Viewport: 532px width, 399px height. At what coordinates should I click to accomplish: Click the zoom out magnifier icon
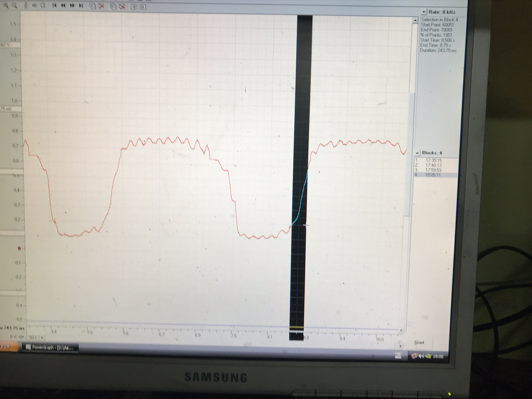coord(14,5)
